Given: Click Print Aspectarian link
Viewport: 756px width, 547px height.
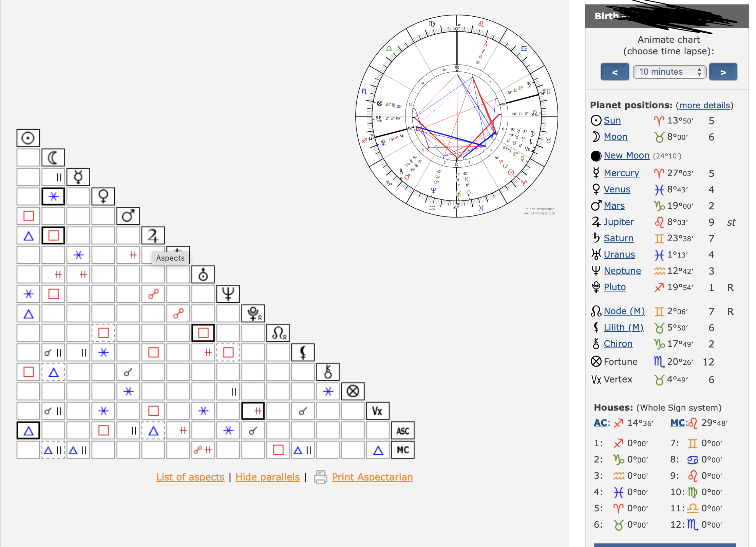Looking at the screenshot, I should 372,477.
